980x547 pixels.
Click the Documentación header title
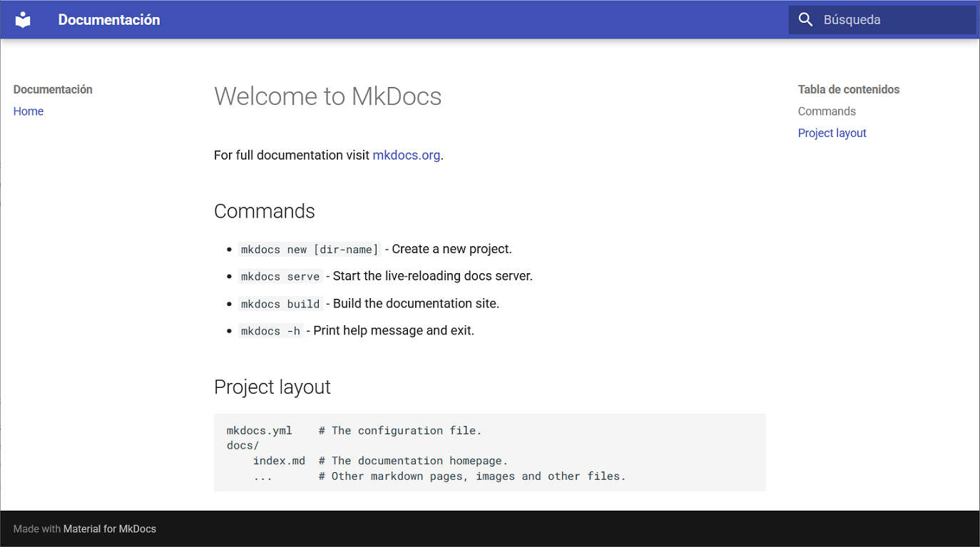[x=109, y=20]
